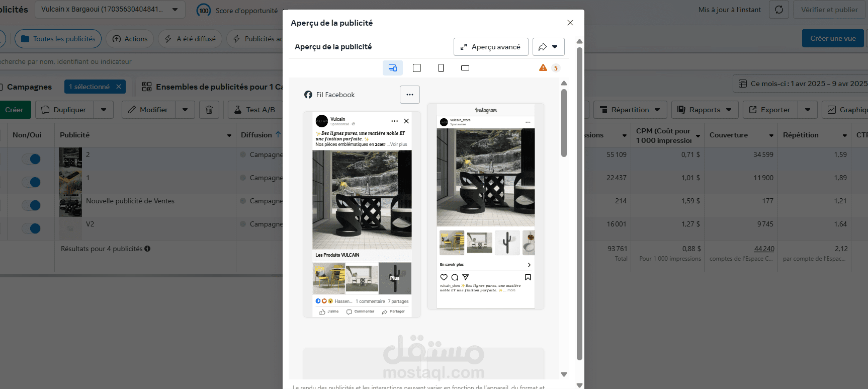Select the A été diffusé filter

(x=190, y=39)
